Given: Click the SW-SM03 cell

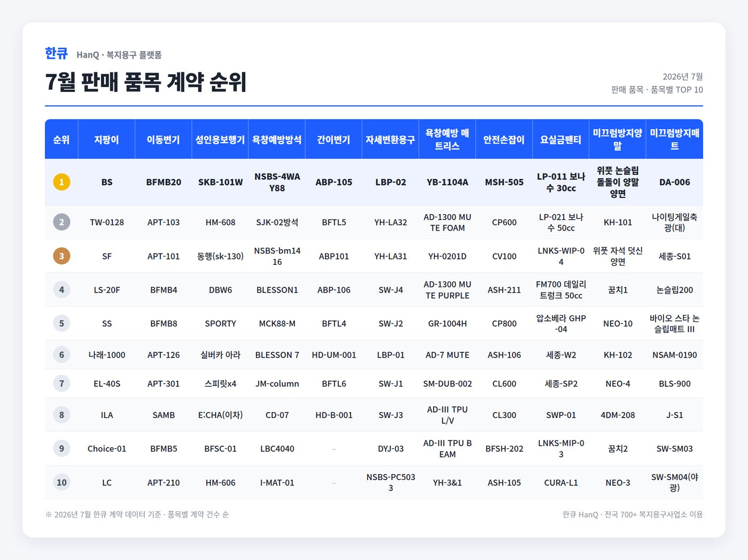Looking at the screenshot, I should [675, 448].
